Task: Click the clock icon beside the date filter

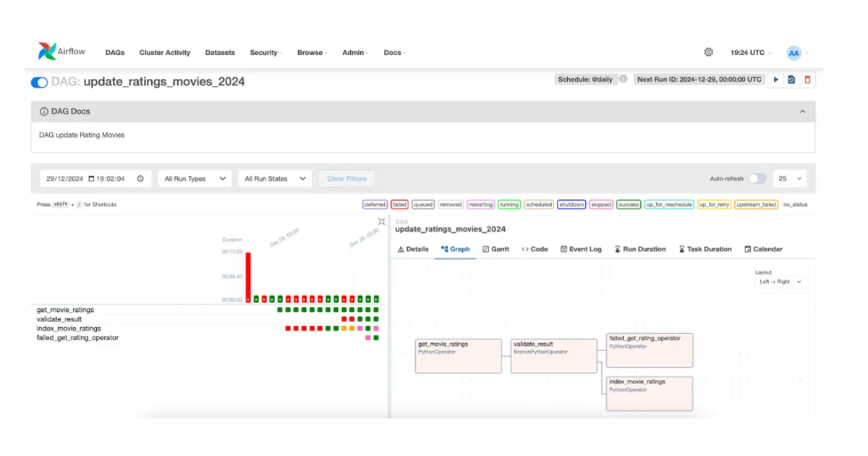Action: [140, 178]
